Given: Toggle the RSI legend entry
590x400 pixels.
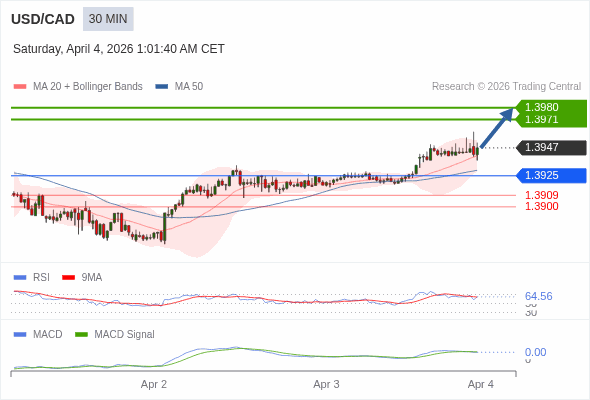Looking at the screenshot, I should 41,277.
